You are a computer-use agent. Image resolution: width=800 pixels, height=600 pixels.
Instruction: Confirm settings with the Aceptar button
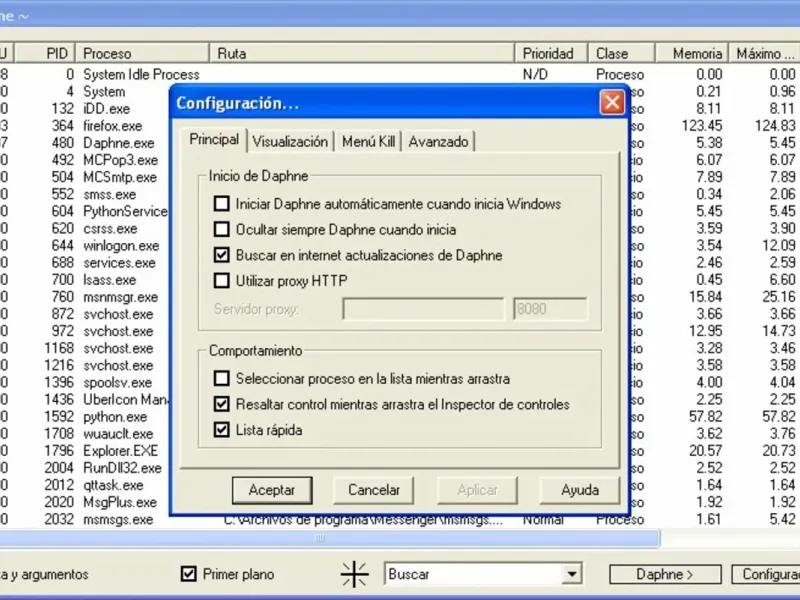click(x=272, y=490)
